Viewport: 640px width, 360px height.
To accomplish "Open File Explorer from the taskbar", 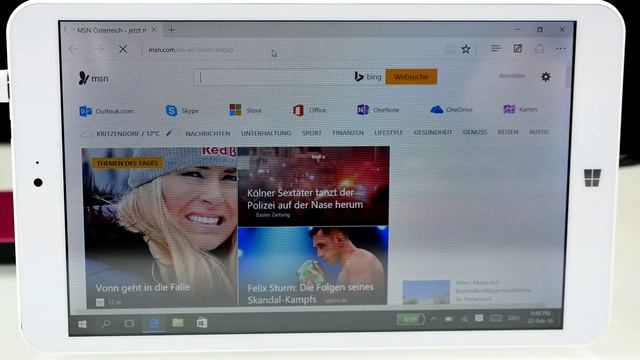I will click(178, 323).
